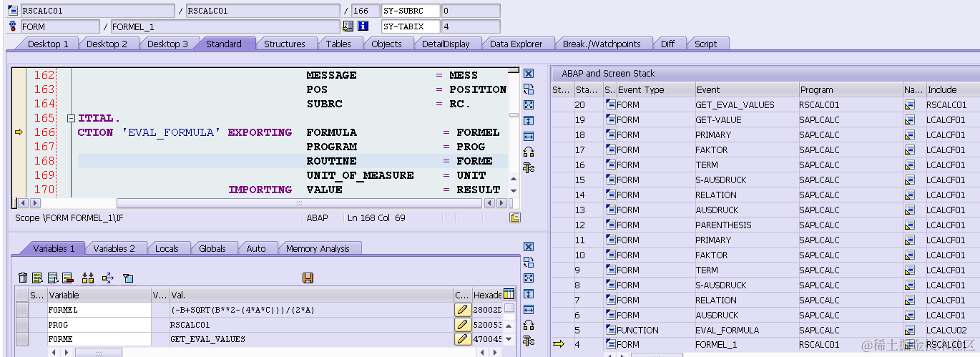Edit PROG value with pencil icon
The height and width of the screenshot is (357, 980).
[x=462, y=324]
